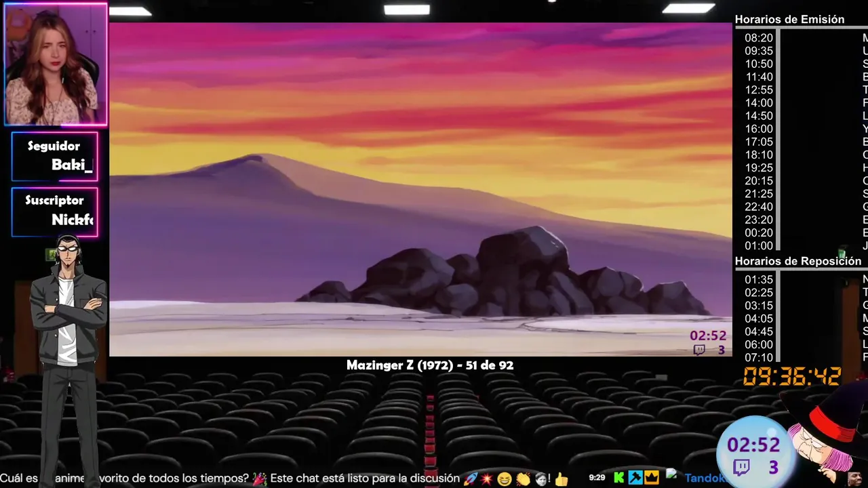This screenshot has height=488, width=868.
Task: Click the 'Horarios de Emisión' heading
Action: point(789,20)
